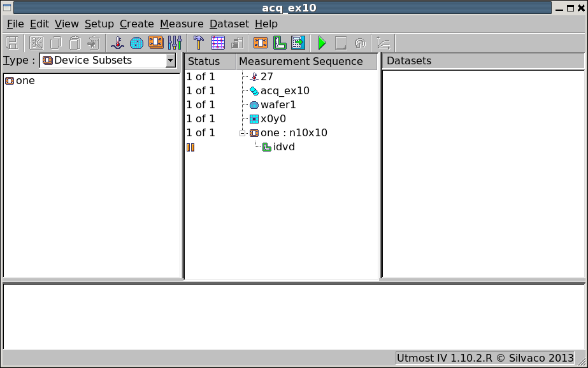Open wafer setup via the blue wafer icon
588x368 pixels.
(136, 43)
